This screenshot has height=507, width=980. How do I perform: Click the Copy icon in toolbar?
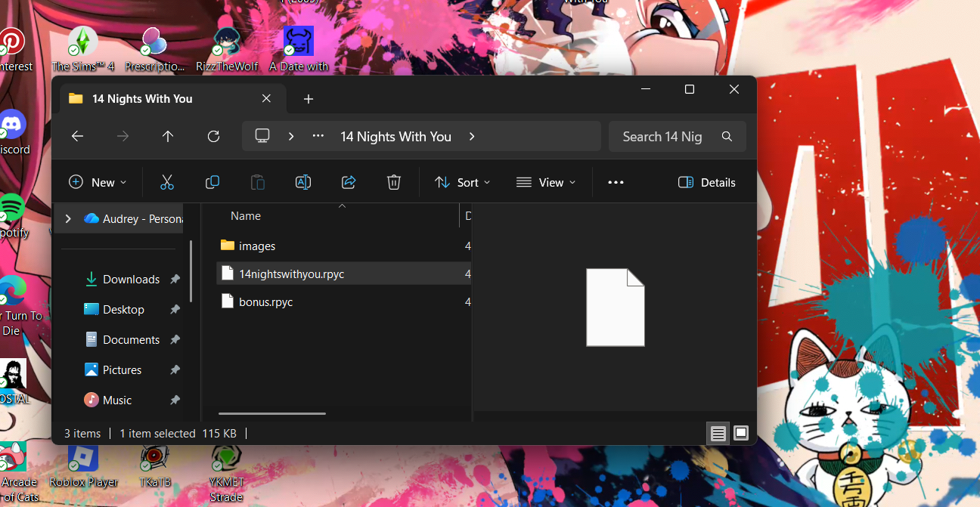212,182
